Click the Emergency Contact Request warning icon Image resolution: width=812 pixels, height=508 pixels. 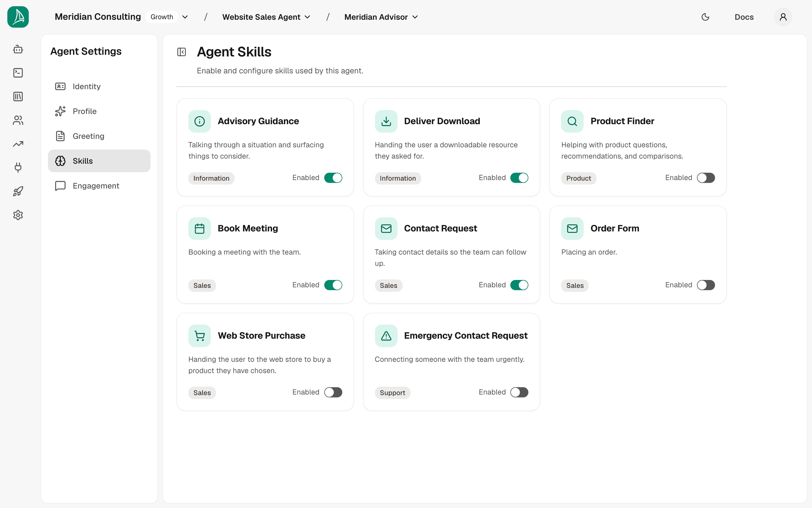pos(386,336)
